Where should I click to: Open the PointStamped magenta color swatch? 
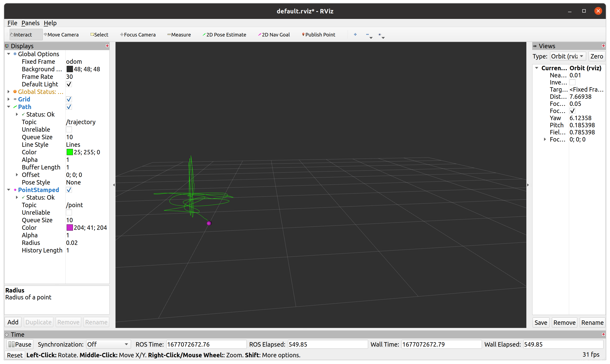point(70,228)
